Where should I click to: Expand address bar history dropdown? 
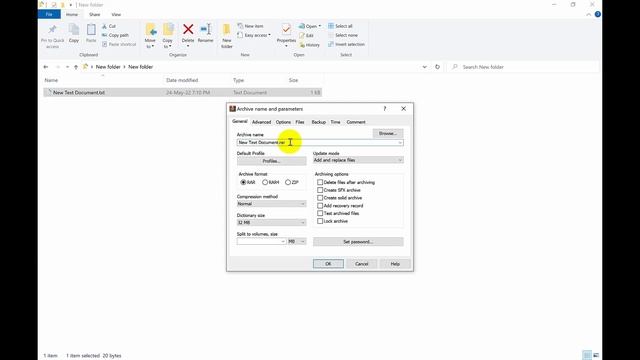[x=424, y=67]
